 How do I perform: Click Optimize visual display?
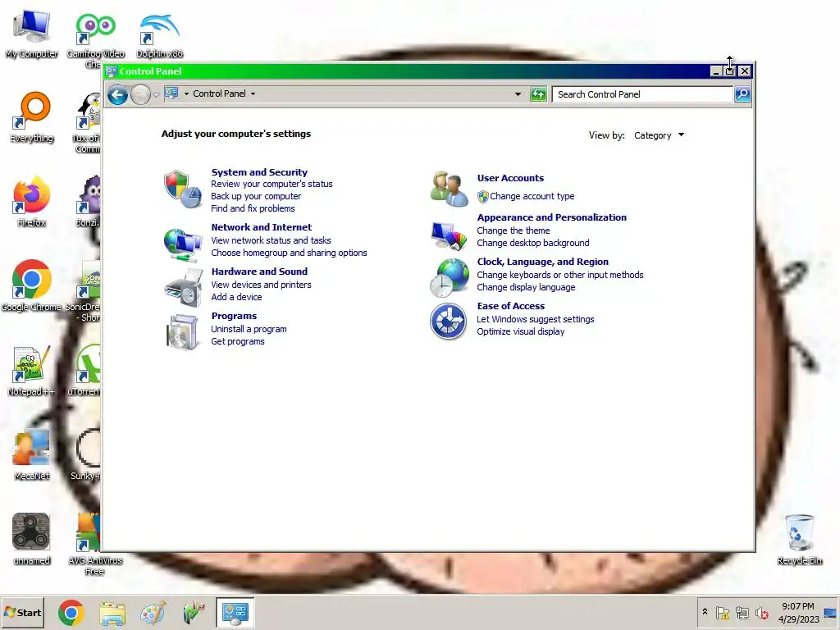521,331
